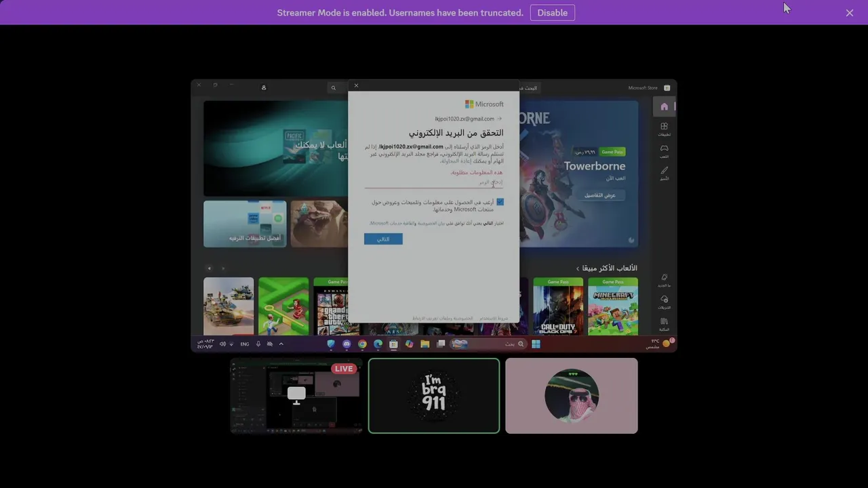
Task: Open the shield security icon on the taskbar
Action: [x=331, y=344]
